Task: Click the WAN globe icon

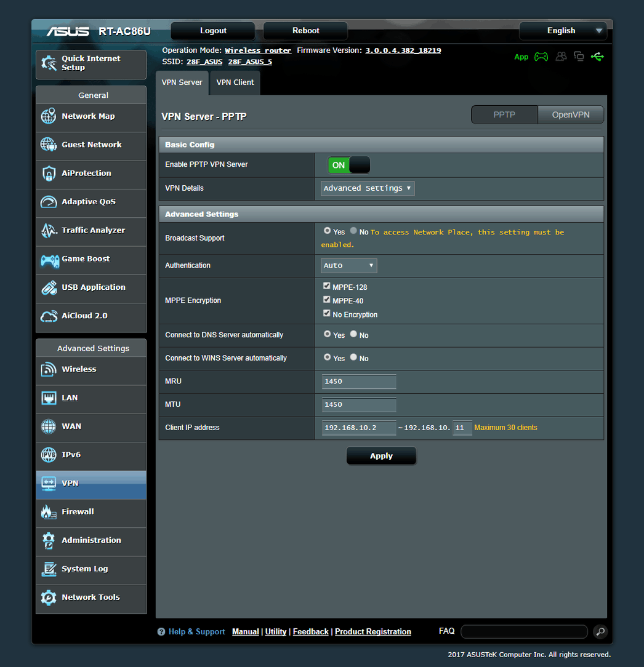Action: point(48,426)
